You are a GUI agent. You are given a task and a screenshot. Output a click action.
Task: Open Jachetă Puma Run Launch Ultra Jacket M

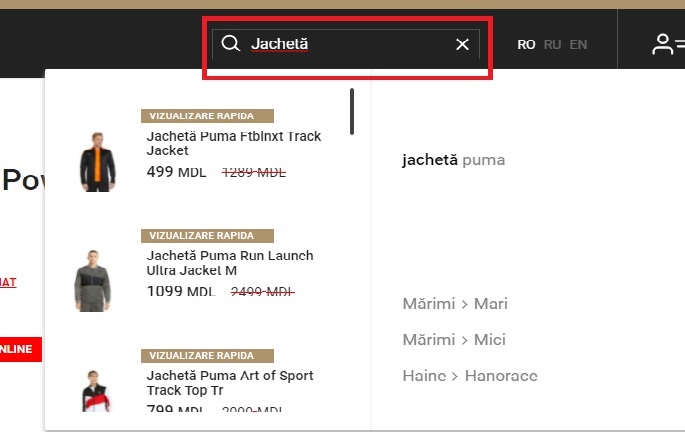pos(230,263)
